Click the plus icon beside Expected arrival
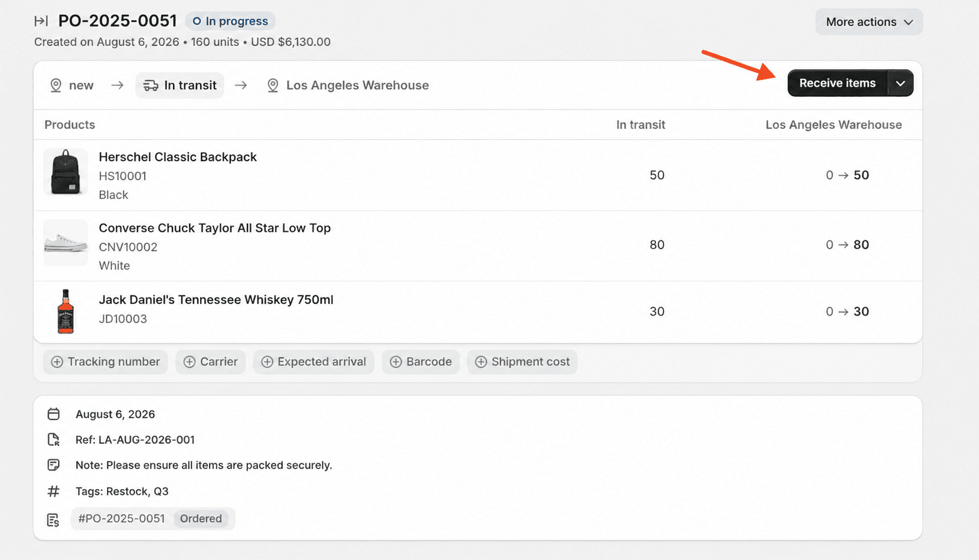 pyautogui.click(x=267, y=362)
